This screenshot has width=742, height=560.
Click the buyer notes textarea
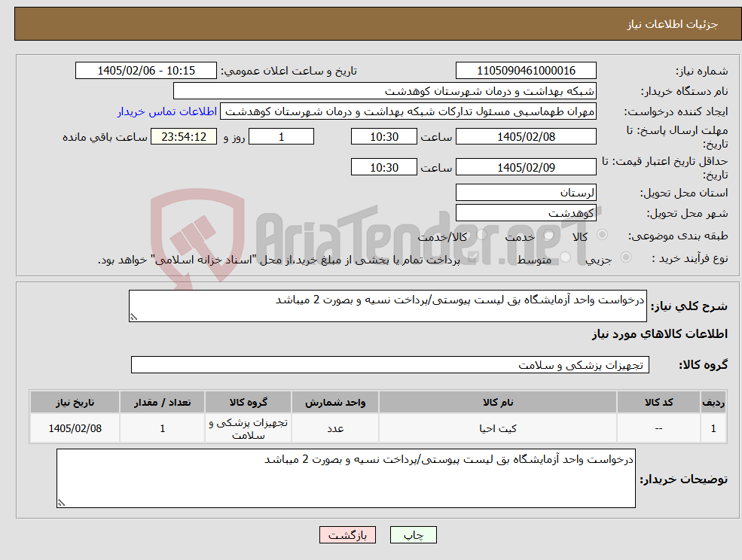pyautogui.click(x=346, y=478)
